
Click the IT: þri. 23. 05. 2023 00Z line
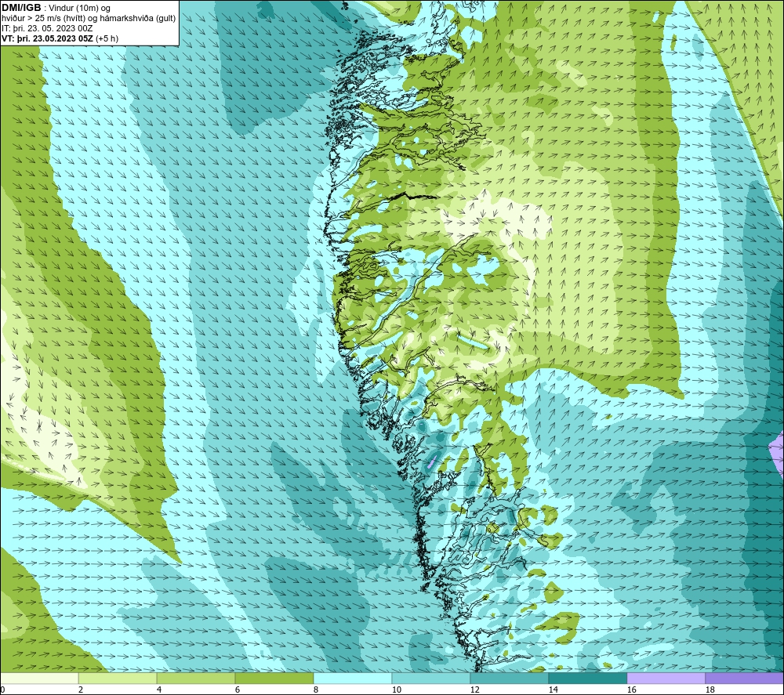(x=47, y=28)
